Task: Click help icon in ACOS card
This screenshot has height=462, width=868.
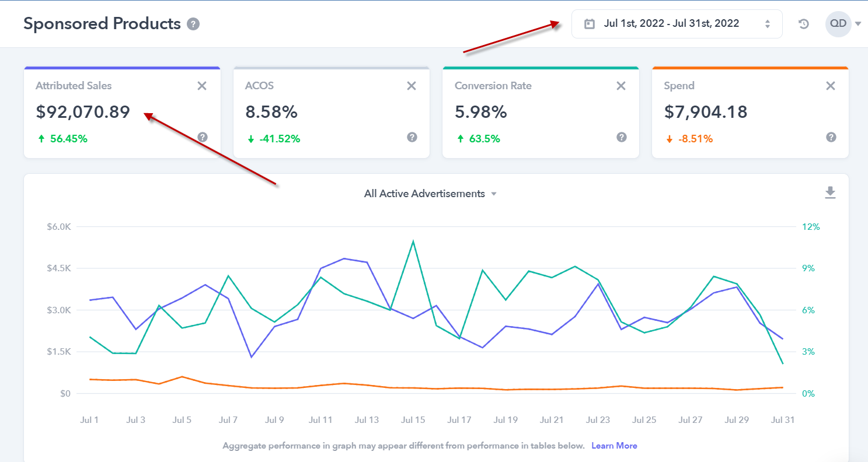Action: point(412,137)
